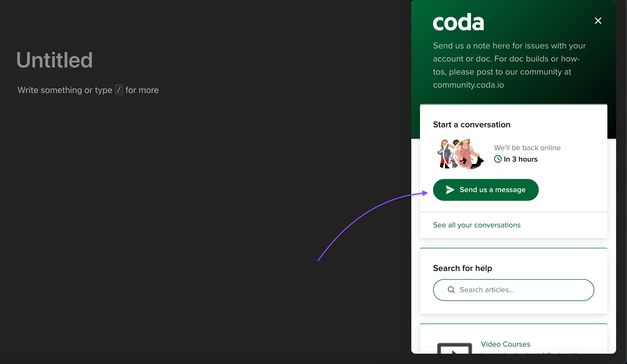Viewport: 627px width, 364px height.
Task: Click the support team avatars illustration
Action: pyautogui.click(x=460, y=154)
